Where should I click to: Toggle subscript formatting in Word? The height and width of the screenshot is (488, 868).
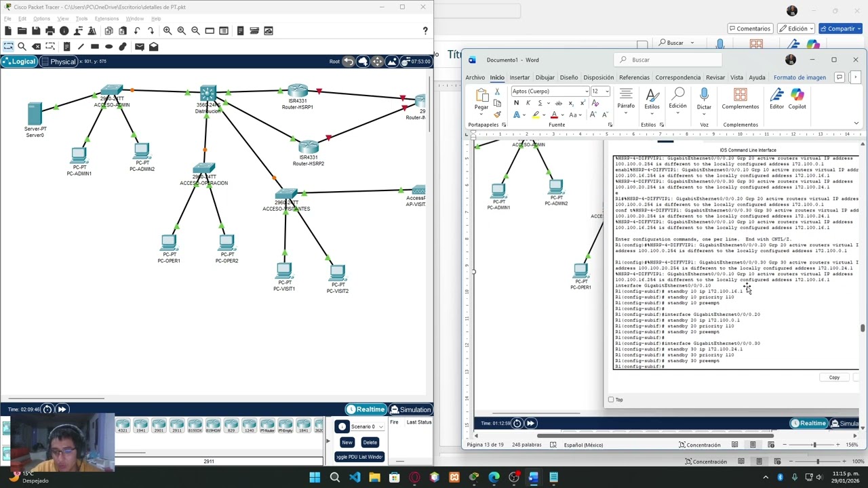tap(570, 103)
